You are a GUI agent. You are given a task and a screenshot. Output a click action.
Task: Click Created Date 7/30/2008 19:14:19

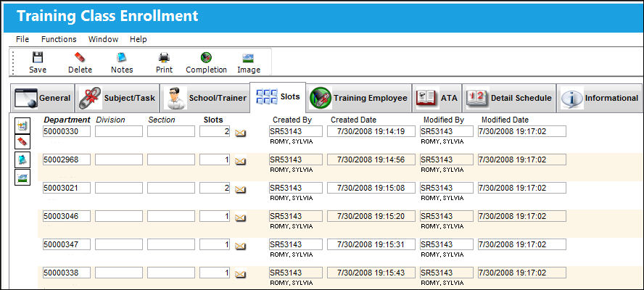coord(371,131)
